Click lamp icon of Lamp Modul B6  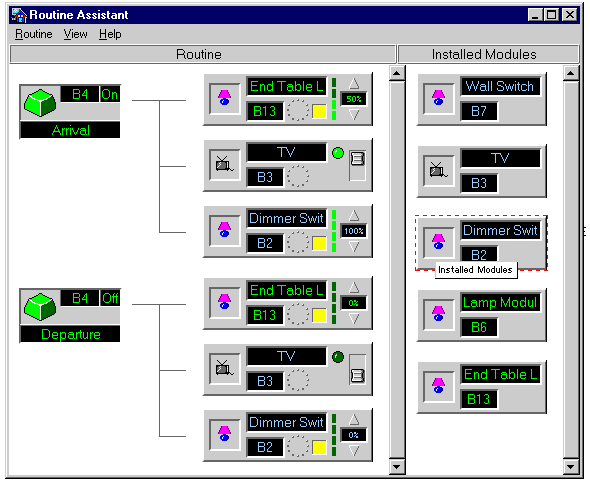438,314
